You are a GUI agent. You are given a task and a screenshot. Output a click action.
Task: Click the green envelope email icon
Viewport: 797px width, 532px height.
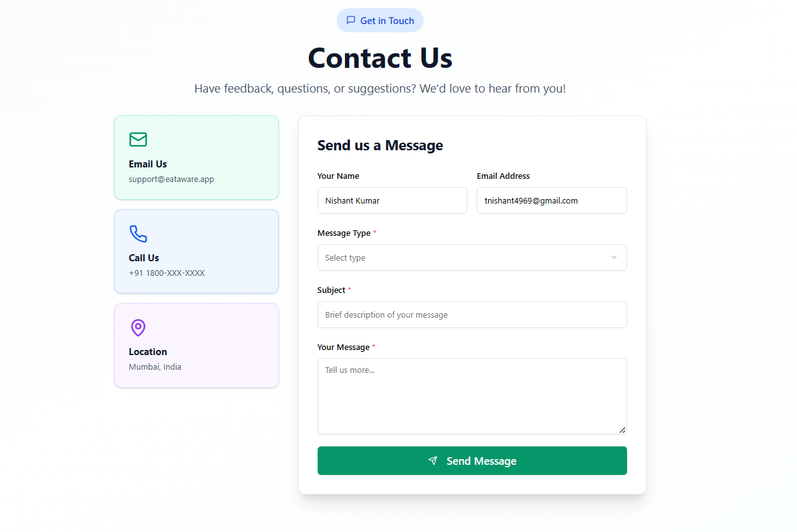click(138, 139)
